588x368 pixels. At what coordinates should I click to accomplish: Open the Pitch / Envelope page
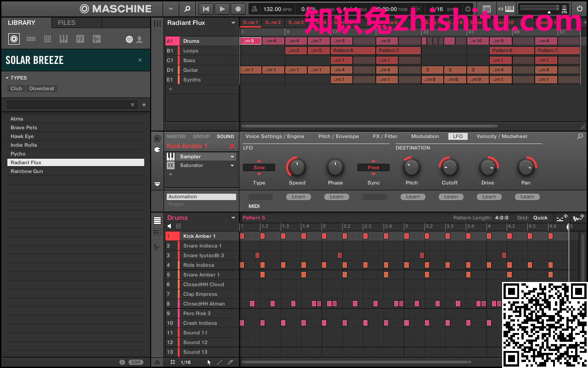click(x=339, y=136)
